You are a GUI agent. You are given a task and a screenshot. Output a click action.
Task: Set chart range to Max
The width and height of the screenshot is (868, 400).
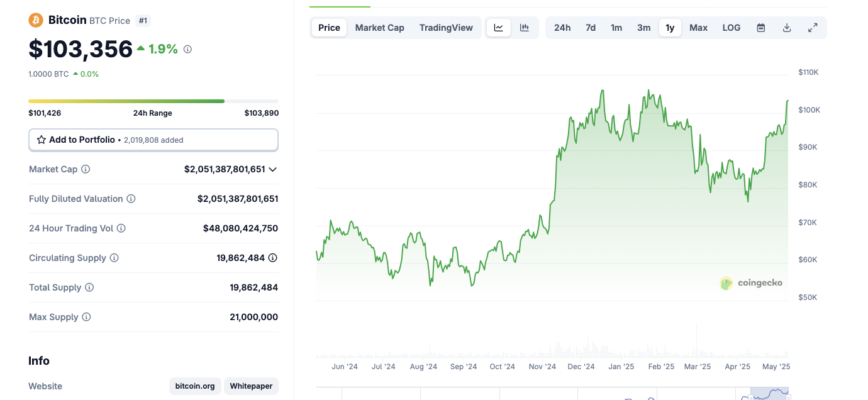pyautogui.click(x=699, y=28)
